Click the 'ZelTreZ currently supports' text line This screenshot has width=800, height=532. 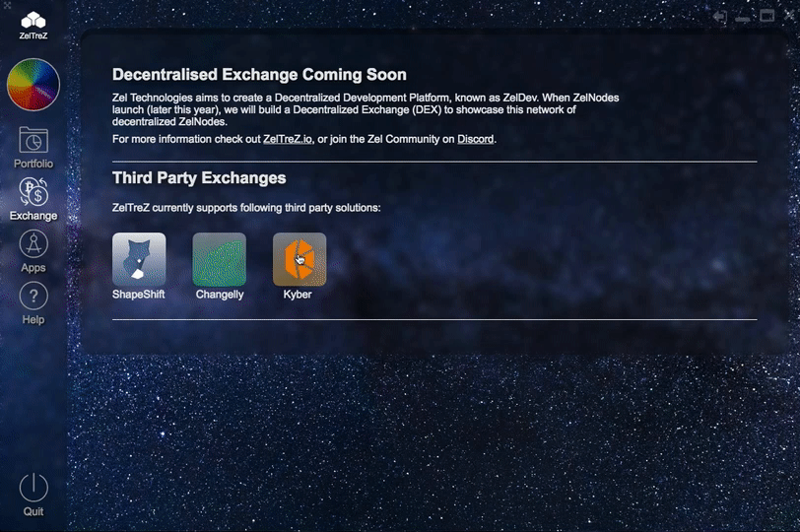click(246, 208)
